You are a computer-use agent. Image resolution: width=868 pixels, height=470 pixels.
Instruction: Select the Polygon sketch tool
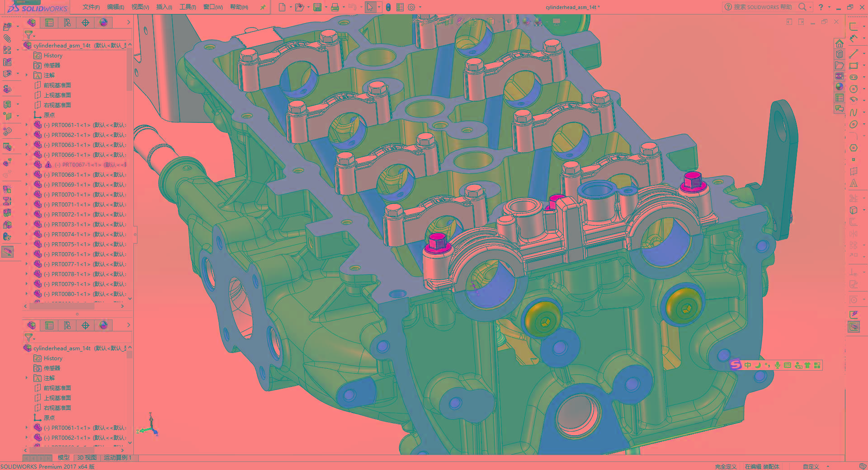[853, 148]
